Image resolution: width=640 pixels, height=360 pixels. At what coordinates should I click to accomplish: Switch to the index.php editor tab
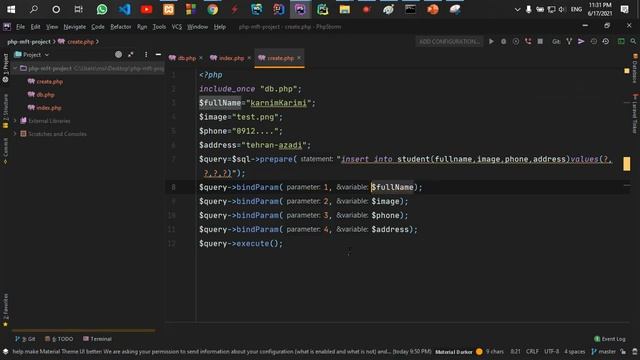[x=227, y=58]
